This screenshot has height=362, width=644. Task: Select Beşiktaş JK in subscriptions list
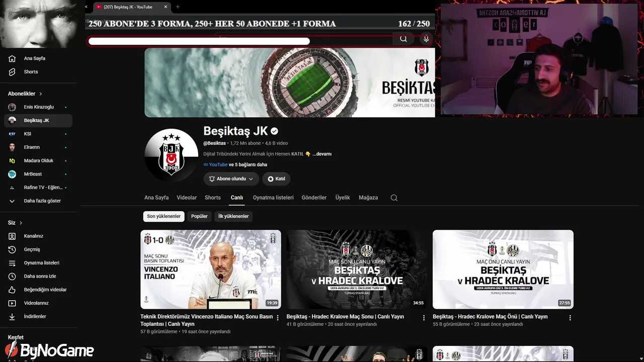click(x=39, y=121)
